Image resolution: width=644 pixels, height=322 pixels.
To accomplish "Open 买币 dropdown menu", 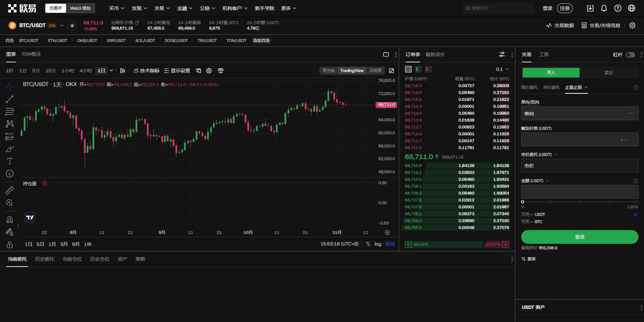I will [117, 8].
